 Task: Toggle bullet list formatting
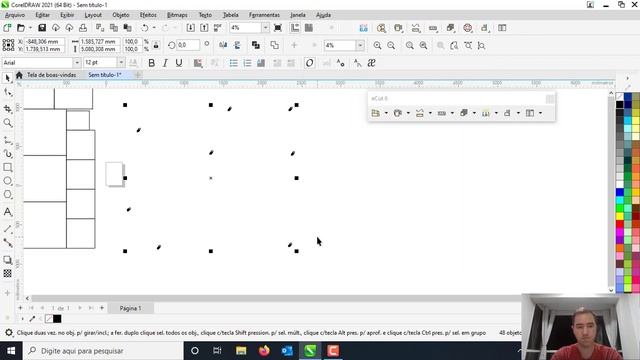233,63
